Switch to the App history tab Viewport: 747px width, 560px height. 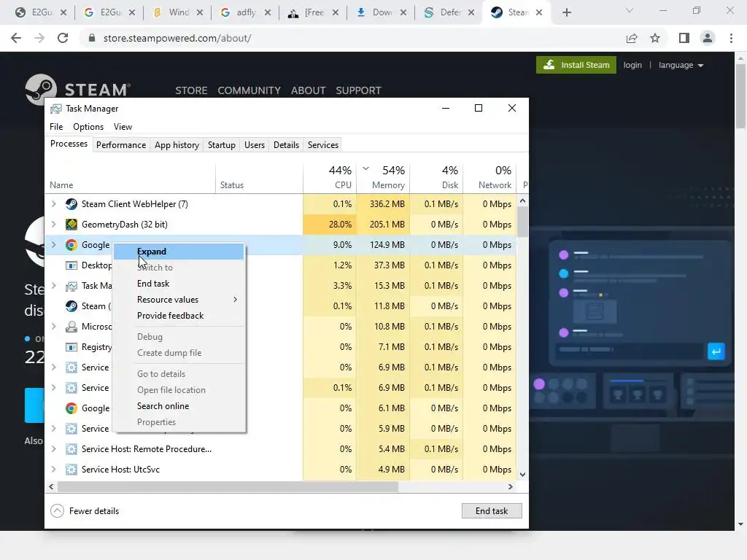(177, 145)
